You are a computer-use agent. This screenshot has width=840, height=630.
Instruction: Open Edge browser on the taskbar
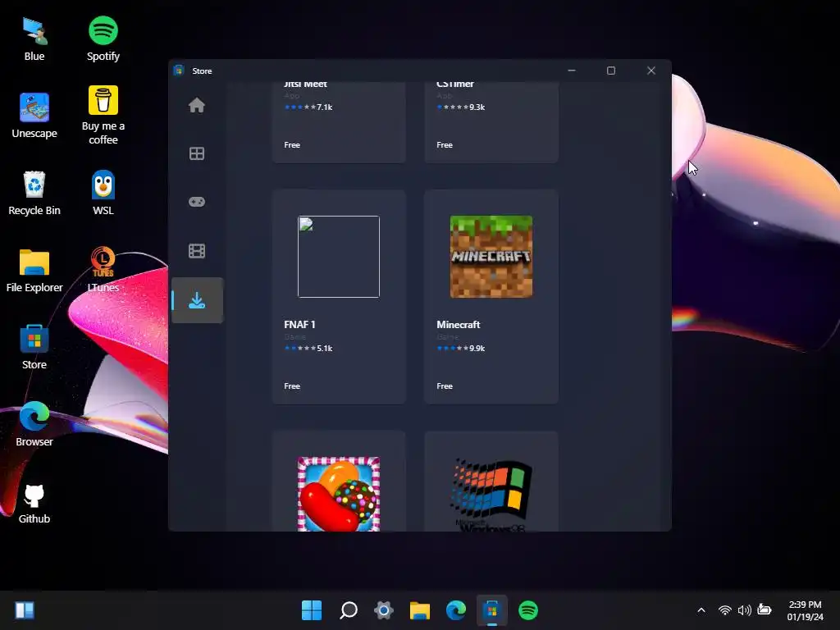click(456, 610)
